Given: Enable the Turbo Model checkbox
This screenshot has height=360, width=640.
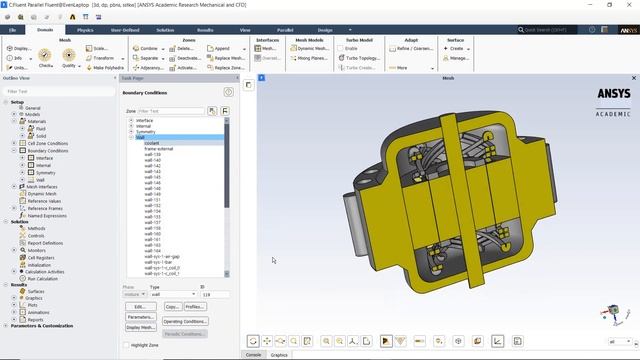Looking at the screenshot, I should (x=341, y=48).
